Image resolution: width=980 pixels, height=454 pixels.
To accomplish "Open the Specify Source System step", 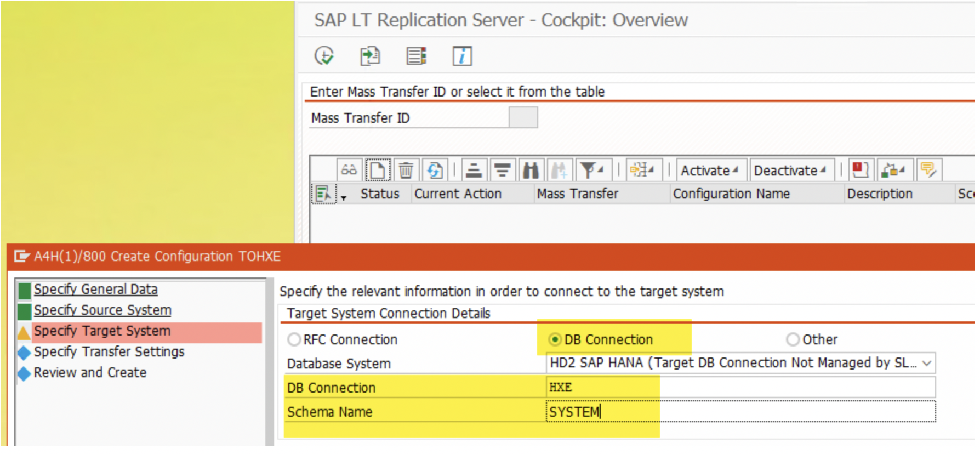I will tap(102, 310).
